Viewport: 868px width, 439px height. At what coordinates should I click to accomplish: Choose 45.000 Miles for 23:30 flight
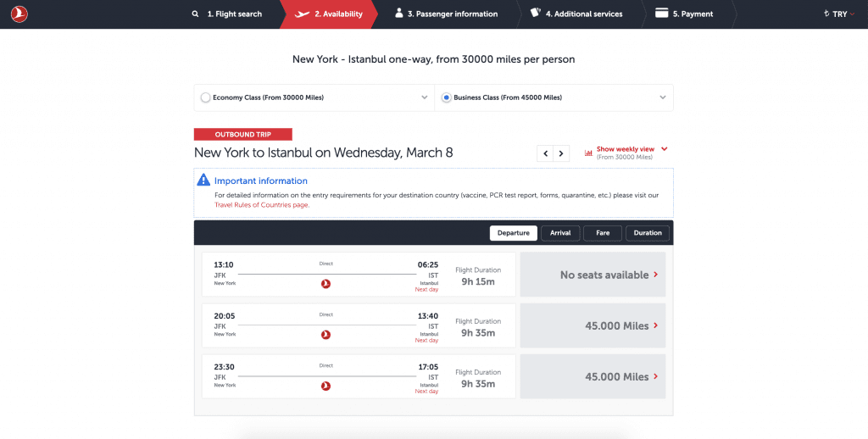(593, 376)
